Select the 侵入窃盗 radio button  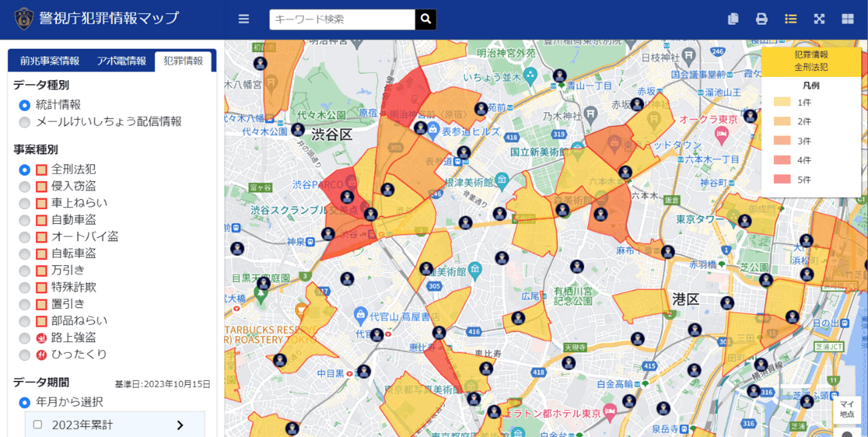point(25,186)
